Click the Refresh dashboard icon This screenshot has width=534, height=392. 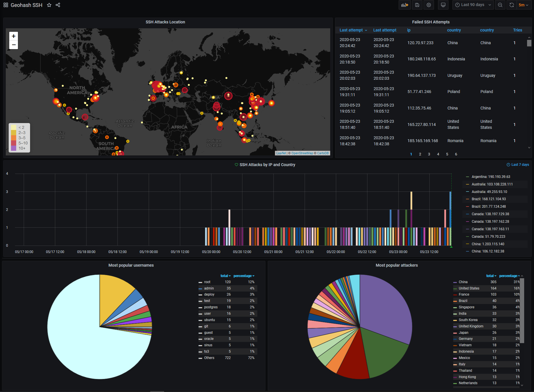coord(511,5)
